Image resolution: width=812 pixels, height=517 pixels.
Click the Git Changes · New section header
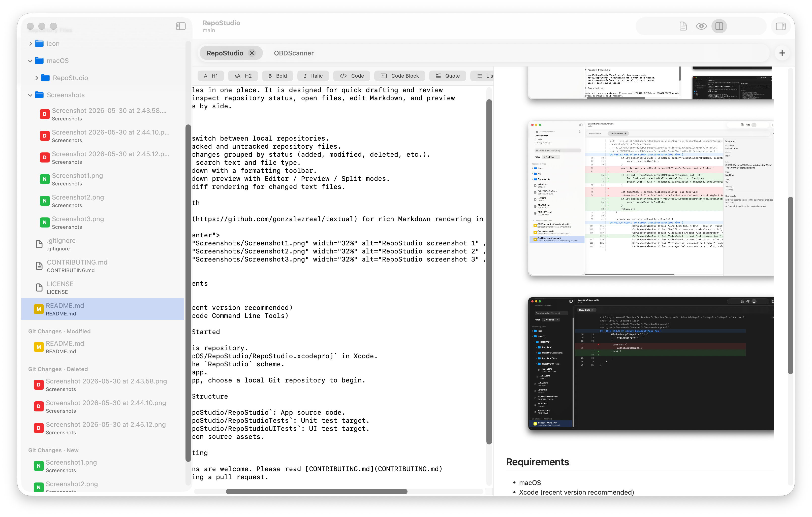pyautogui.click(x=53, y=450)
